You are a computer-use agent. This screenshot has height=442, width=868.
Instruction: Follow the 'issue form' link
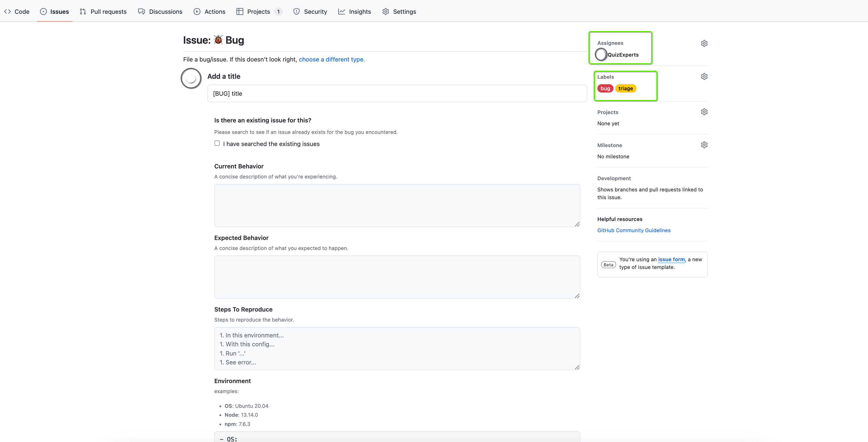[671, 259]
